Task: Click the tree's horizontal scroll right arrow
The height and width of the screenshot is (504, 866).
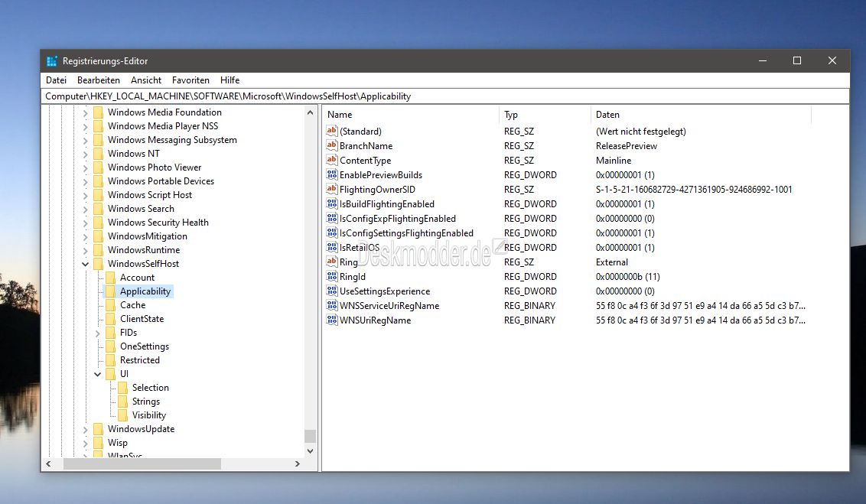Action: coord(298,463)
